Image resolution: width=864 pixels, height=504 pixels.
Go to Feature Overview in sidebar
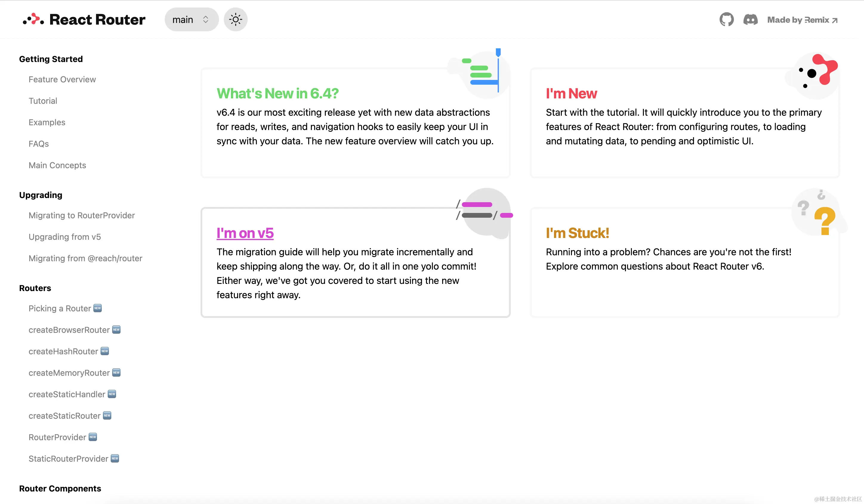(x=62, y=80)
